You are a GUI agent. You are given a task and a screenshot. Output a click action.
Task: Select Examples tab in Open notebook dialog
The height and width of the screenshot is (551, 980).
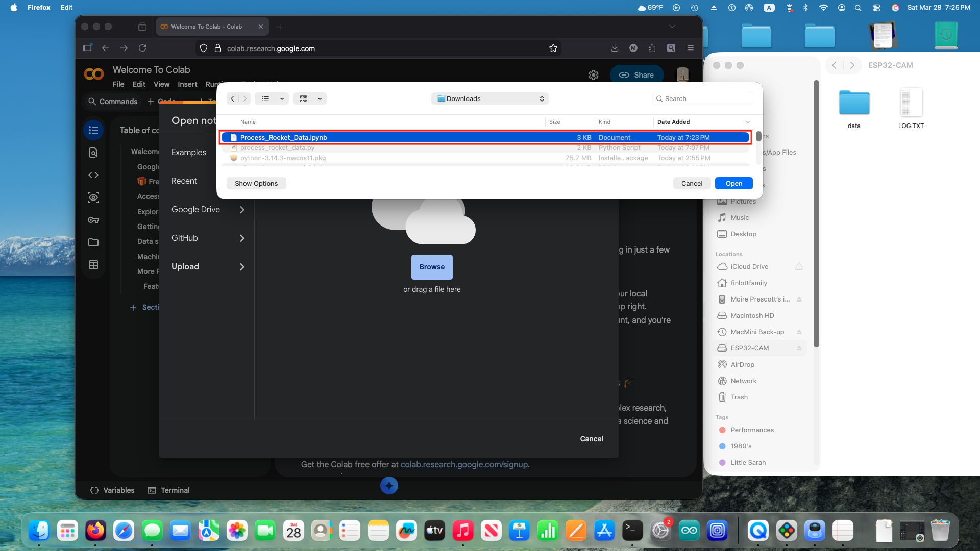coord(189,153)
